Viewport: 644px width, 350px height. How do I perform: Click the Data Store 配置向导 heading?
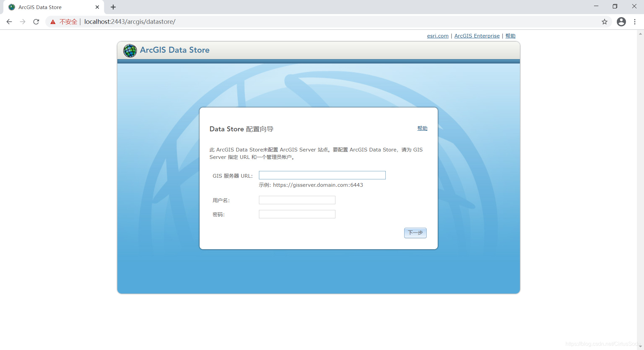point(241,129)
